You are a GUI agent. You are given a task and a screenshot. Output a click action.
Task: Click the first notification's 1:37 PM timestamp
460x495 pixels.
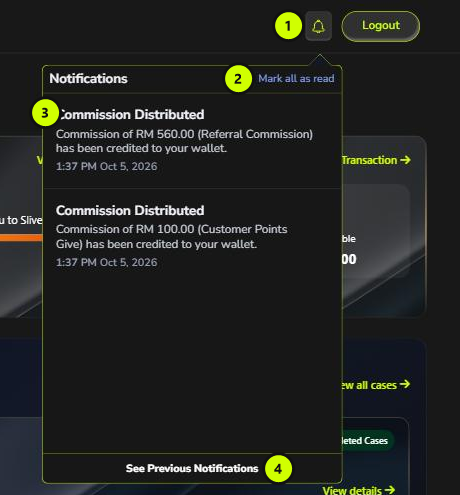(x=106, y=166)
